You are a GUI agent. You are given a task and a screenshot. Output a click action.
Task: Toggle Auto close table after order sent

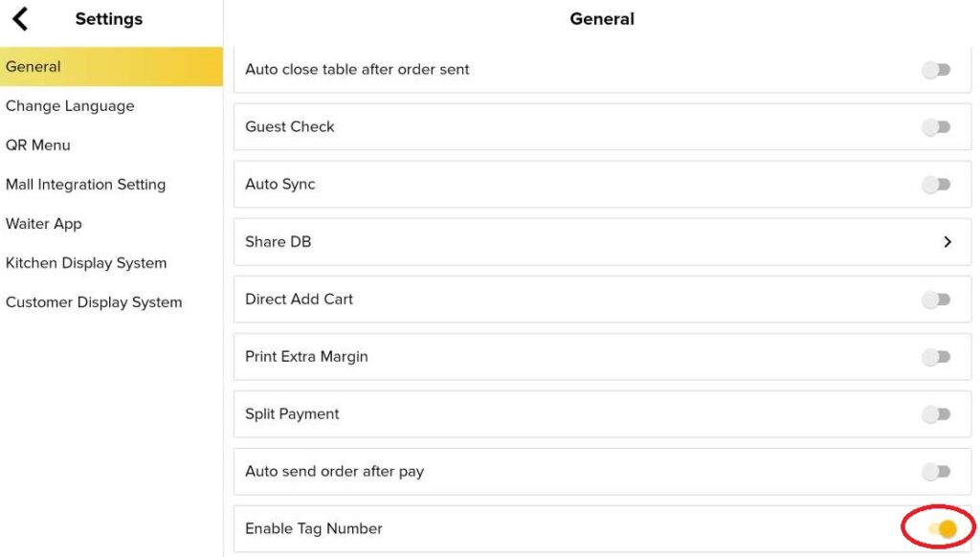[935, 69]
